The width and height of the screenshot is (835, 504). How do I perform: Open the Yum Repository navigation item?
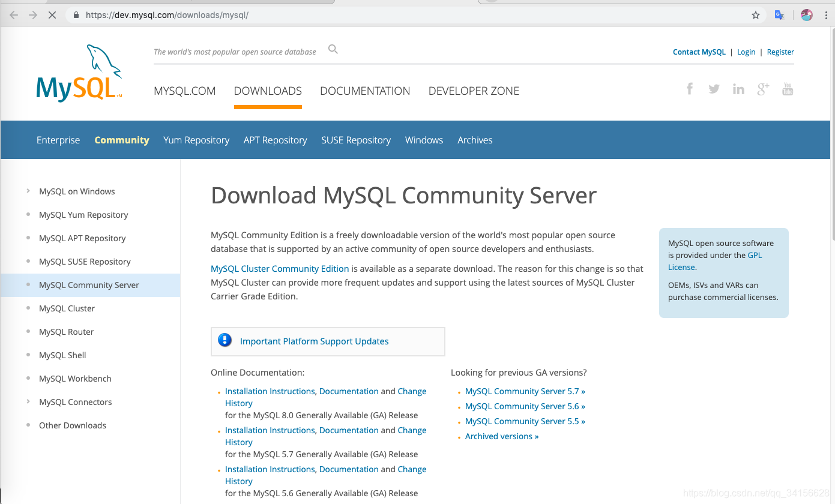tap(196, 140)
